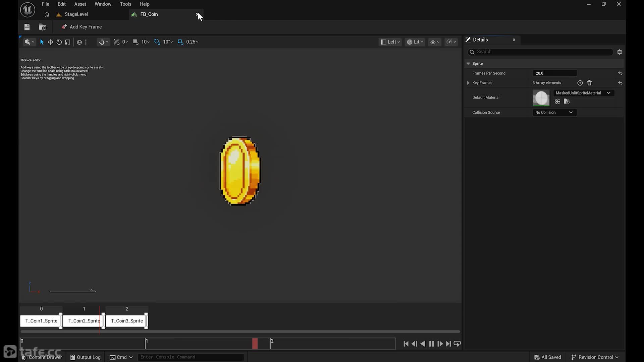The image size is (644, 362).
Task: Open Details panel settings gear
Action: 620,52
